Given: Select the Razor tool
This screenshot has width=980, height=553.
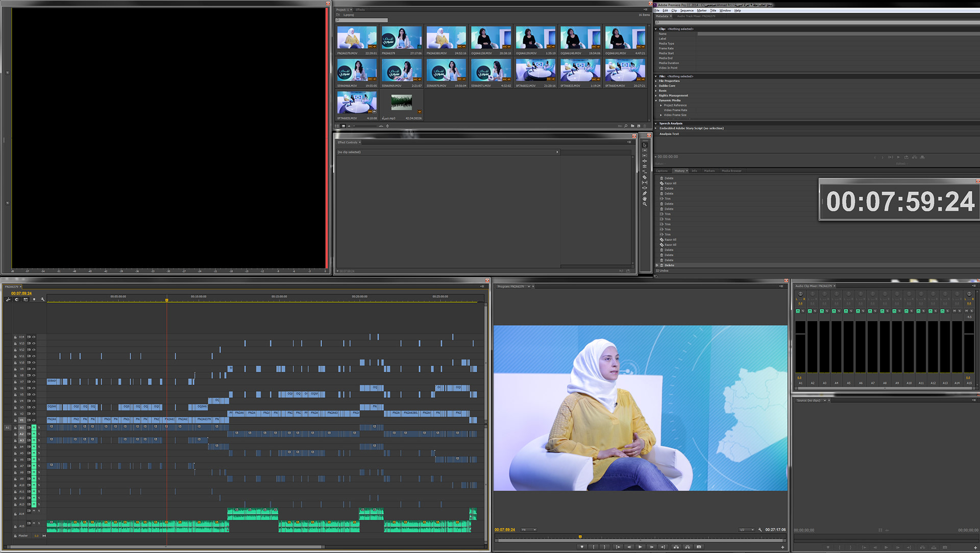Looking at the screenshot, I should 645,177.
